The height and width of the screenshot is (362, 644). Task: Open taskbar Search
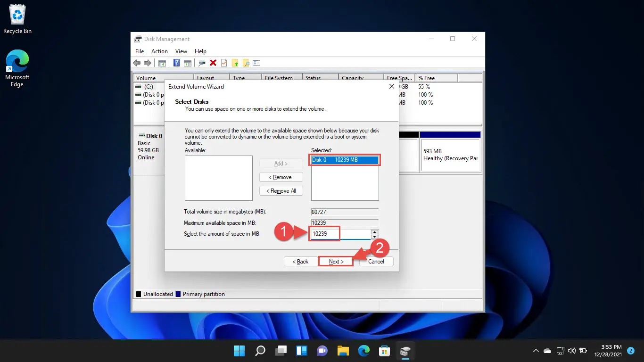coord(260,351)
